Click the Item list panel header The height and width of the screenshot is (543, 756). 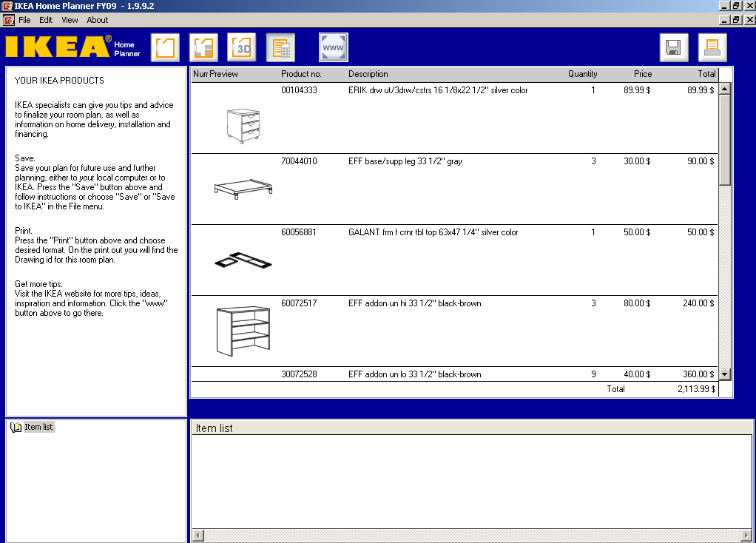472,428
